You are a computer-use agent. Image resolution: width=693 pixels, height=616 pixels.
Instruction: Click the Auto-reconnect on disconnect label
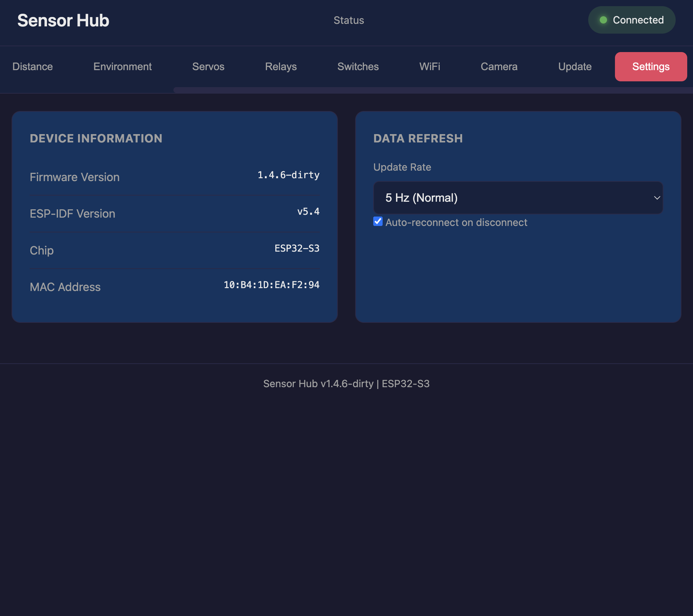click(x=456, y=222)
